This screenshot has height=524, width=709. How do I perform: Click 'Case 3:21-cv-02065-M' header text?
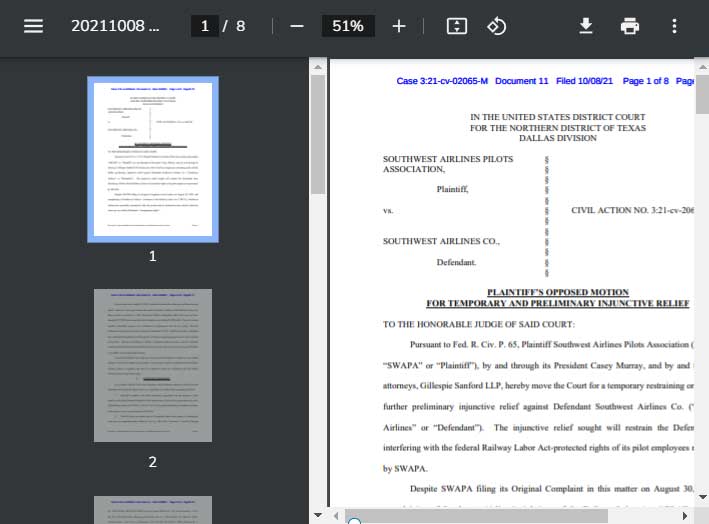[x=442, y=81]
